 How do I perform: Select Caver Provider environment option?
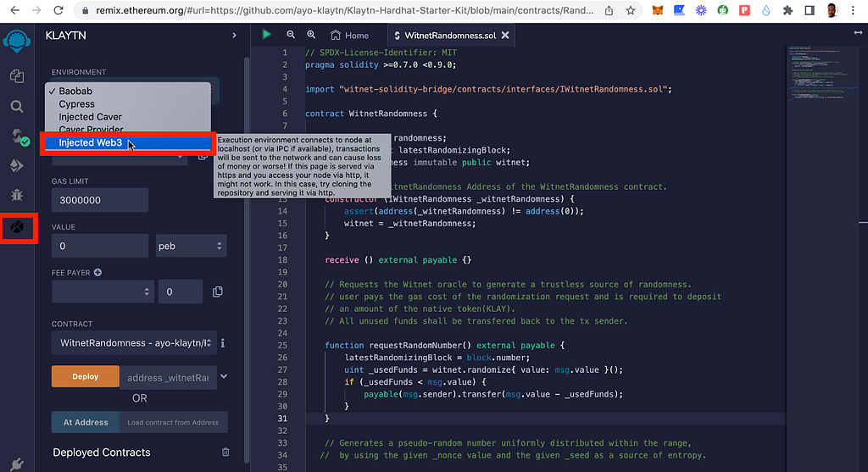coord(128,130)
